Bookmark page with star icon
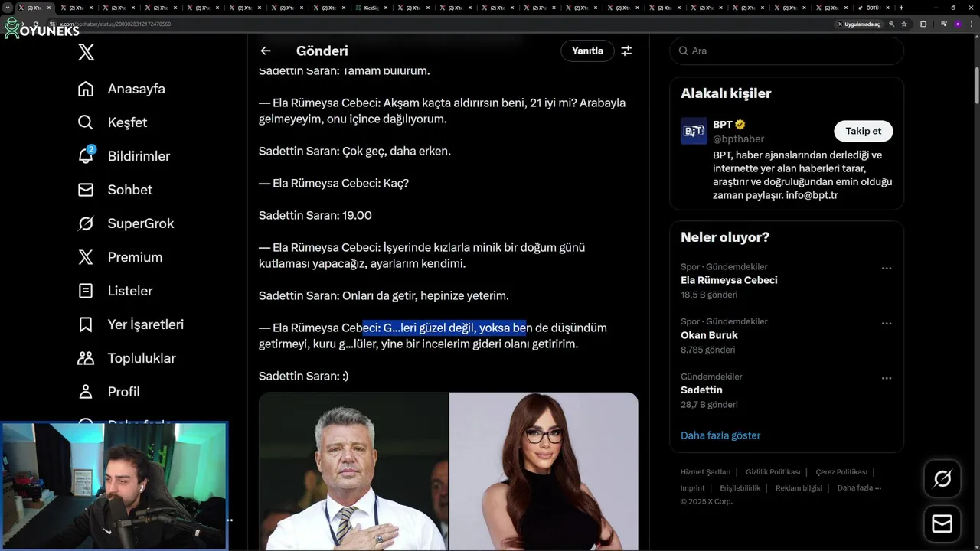 point(904,24)
